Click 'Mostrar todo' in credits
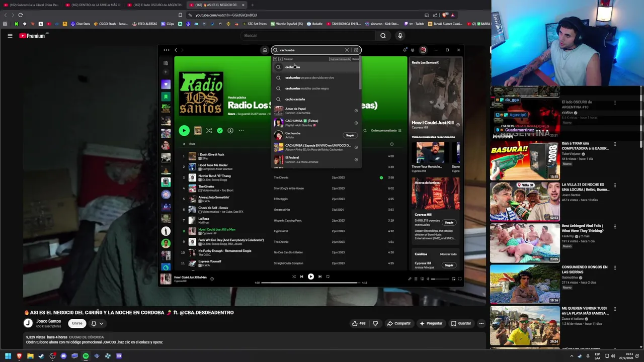This screenshot has height=362, width=644. [448, 254]
